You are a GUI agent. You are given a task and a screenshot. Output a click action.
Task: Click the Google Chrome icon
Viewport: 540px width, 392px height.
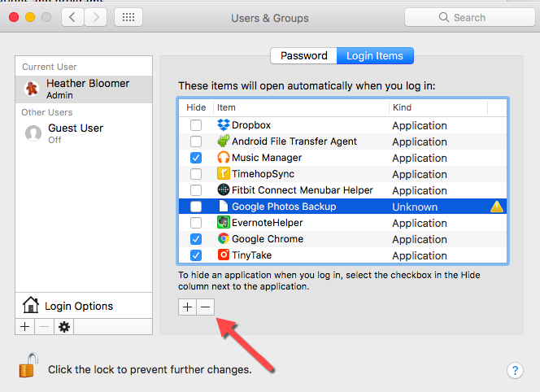click(x=224, y=238)
